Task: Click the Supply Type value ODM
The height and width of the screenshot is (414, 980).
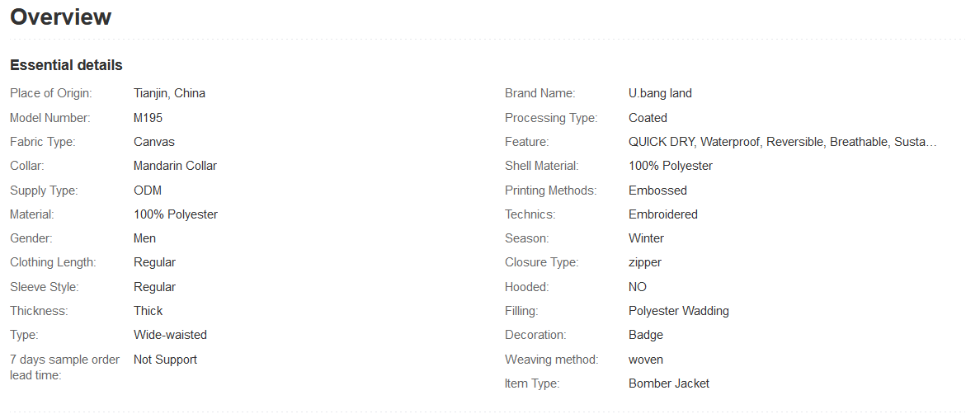Action: pos(147,191)
